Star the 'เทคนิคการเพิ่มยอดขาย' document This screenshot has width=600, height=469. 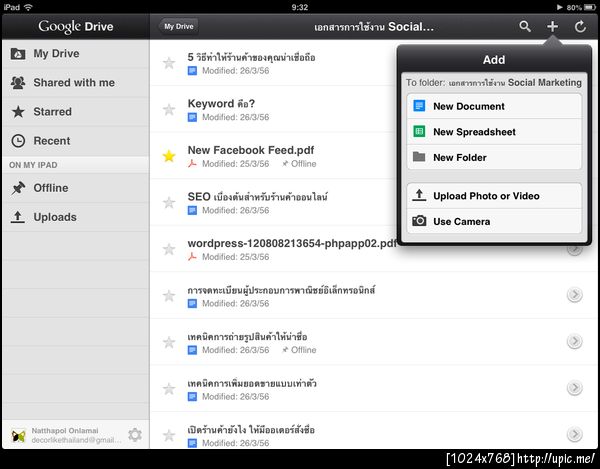click(169, 389)
